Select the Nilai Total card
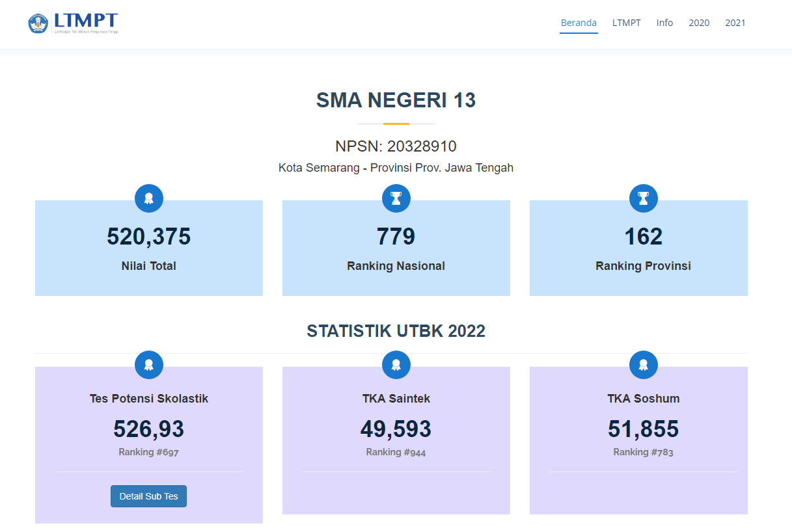This screenshot has height=532, width=792. (x=148, y=248)
